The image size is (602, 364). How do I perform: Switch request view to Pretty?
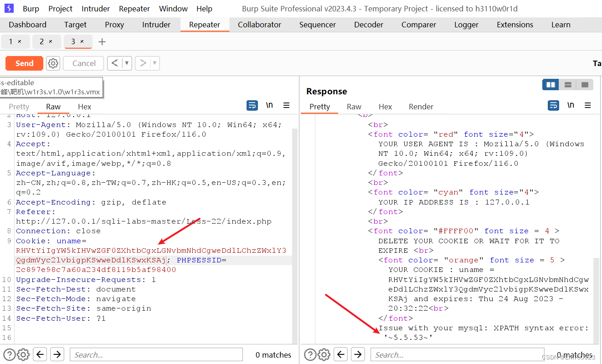[19, 106]
